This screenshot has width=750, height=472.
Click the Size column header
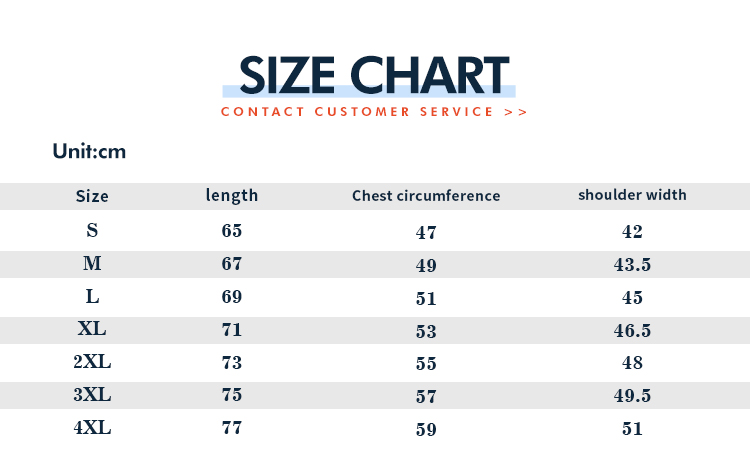92,196
